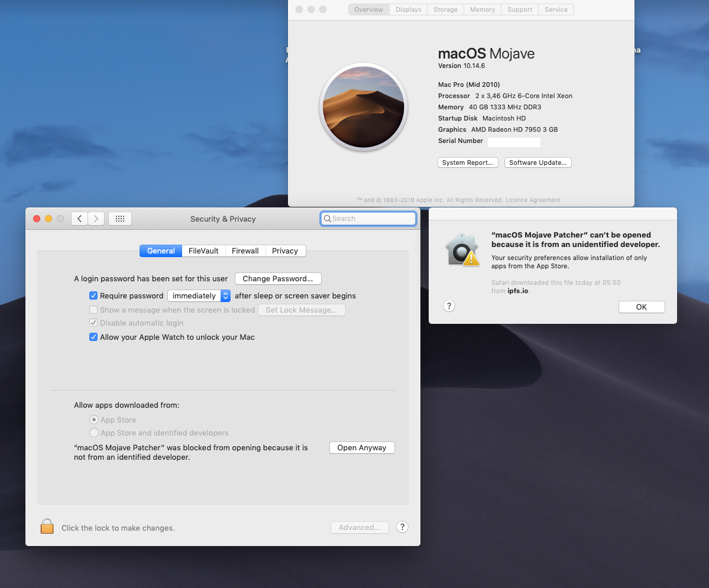The width and height of the screenshot is (709, 588).
Task: Open System Report
Action: 468,163
